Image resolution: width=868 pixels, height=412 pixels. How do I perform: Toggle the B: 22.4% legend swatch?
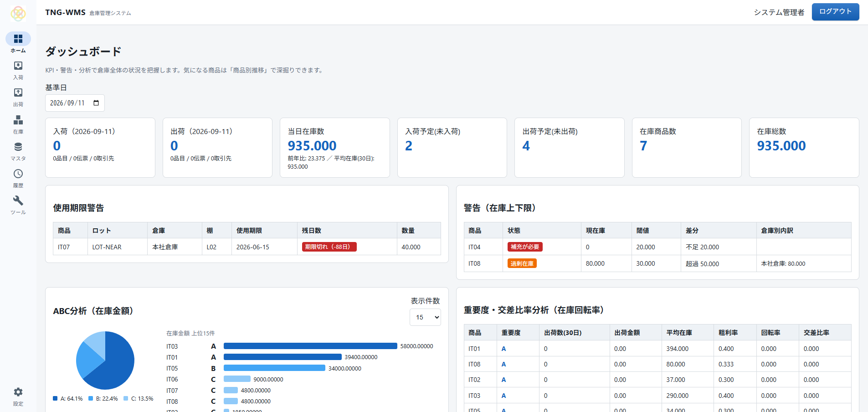[91, 398]
